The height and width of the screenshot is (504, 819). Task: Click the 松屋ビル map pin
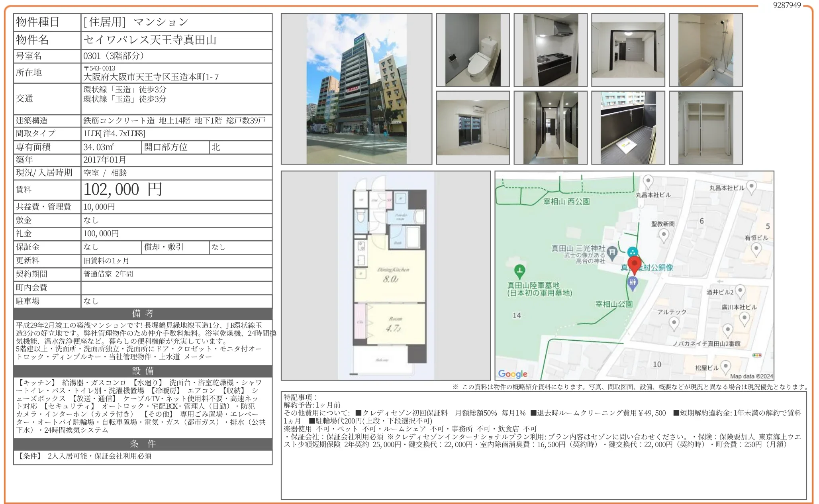click(x=725, y=366)
